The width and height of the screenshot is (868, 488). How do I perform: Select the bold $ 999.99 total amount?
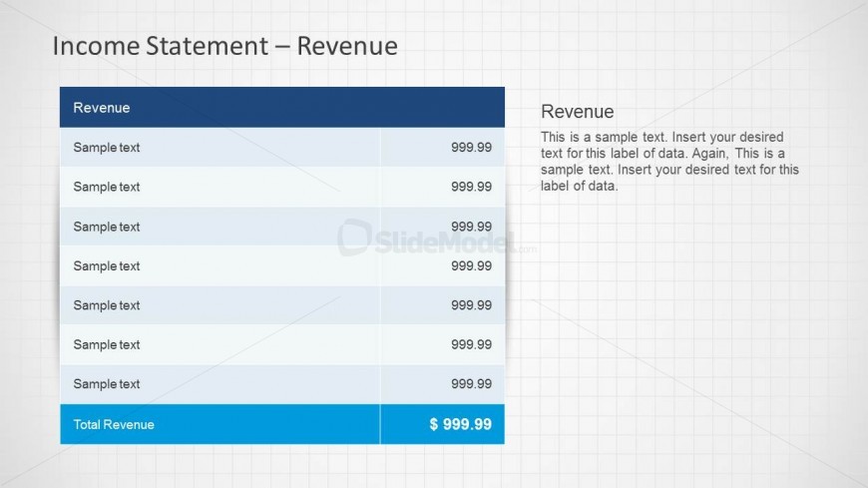pos(460,424)
